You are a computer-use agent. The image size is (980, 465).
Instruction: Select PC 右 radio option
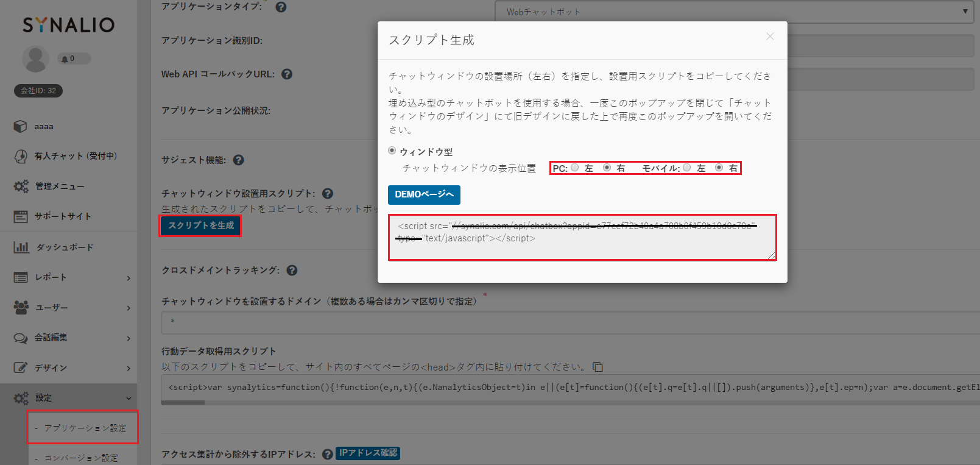(x=607, y=168)
